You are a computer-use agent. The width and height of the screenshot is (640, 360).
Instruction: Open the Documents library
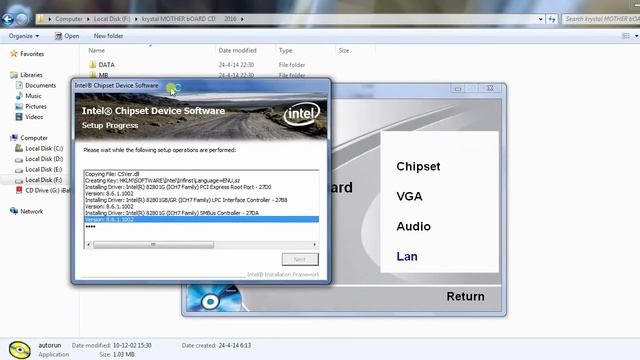tap(40, 85)
